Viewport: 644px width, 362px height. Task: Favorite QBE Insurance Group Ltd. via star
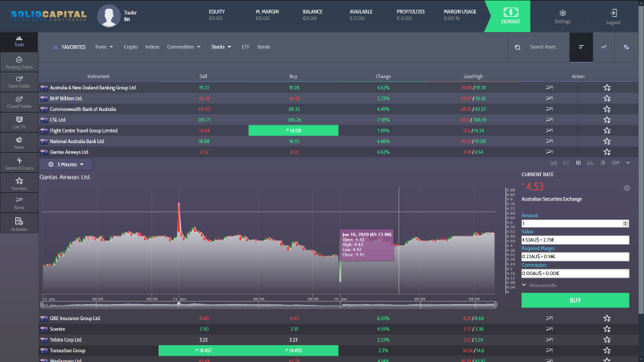coord(607,319)
